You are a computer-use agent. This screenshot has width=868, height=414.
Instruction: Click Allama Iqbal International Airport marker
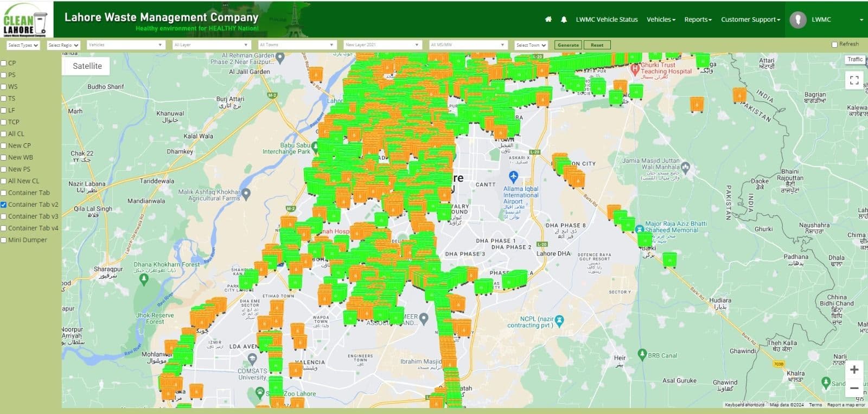513,176
